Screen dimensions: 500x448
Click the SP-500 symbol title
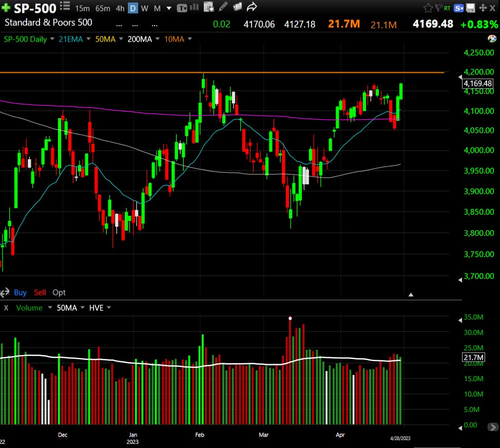[x=35, y=8]
